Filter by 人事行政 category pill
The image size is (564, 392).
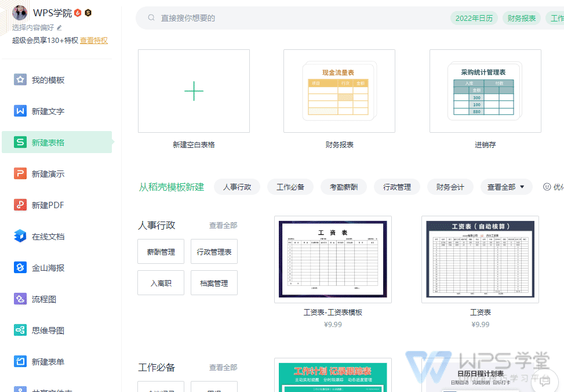tap(237, 187)
